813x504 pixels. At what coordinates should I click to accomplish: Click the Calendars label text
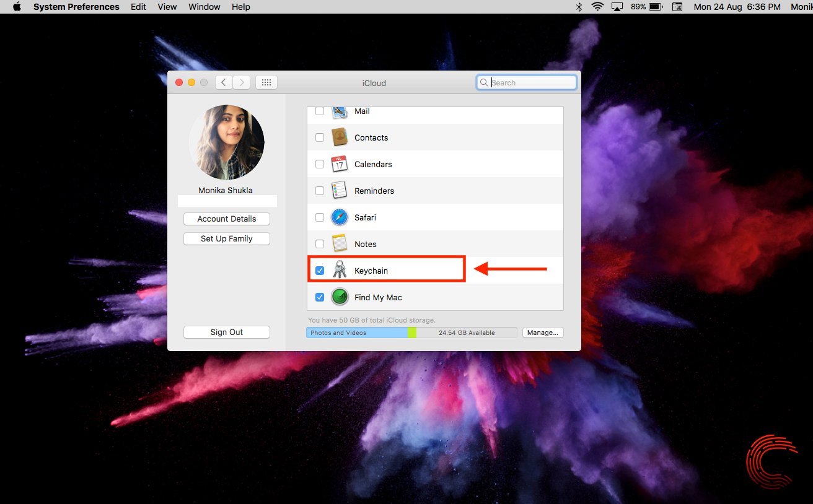(x=373, y=164)
